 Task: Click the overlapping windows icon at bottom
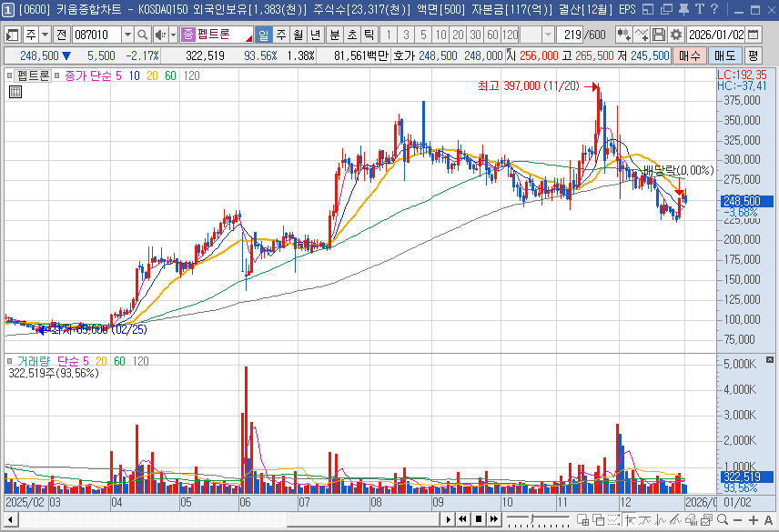599,519
